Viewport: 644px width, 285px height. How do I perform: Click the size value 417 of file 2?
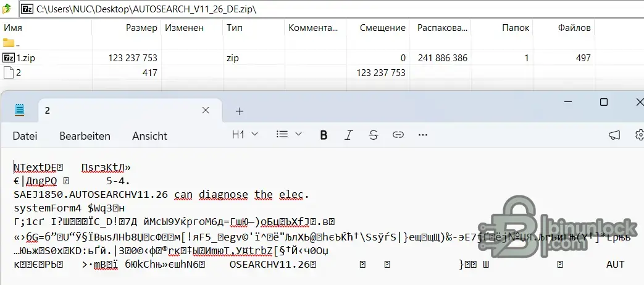(150, 73)
